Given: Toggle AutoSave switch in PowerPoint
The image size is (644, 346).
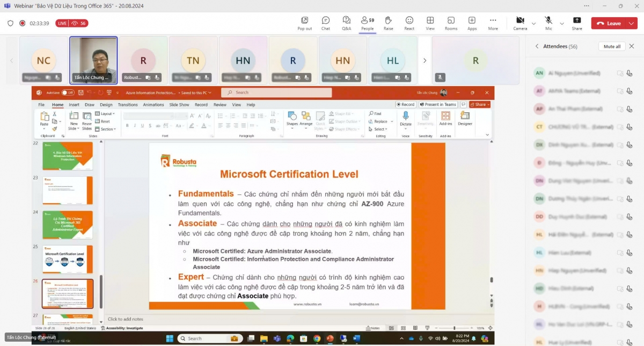Looking at the screenshot, I should [68, 92].
